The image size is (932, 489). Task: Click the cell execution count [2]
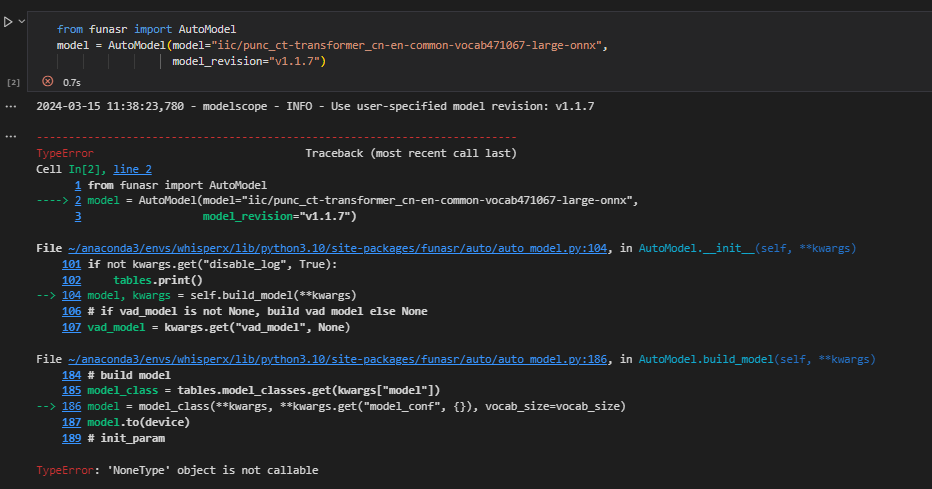(x=13, y=82)
